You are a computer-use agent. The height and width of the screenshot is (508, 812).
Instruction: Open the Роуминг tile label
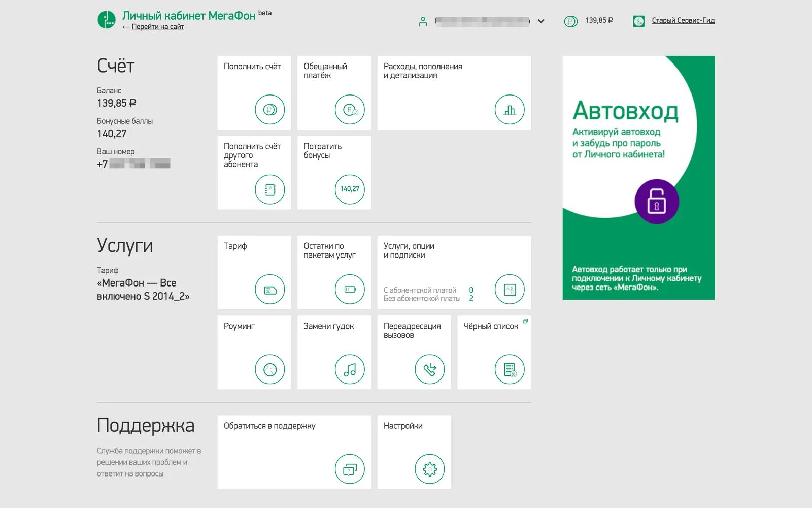pyautogui.click(x=240, y=327)
